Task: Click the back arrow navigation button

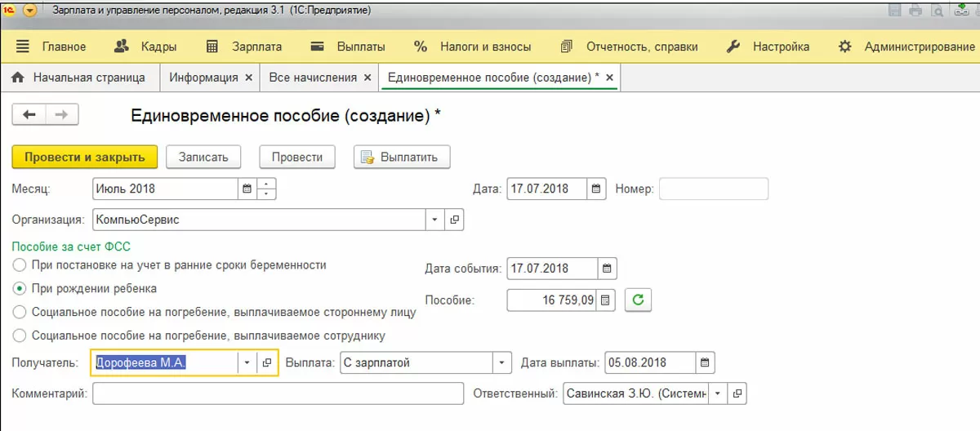Action: pos(29,115)
